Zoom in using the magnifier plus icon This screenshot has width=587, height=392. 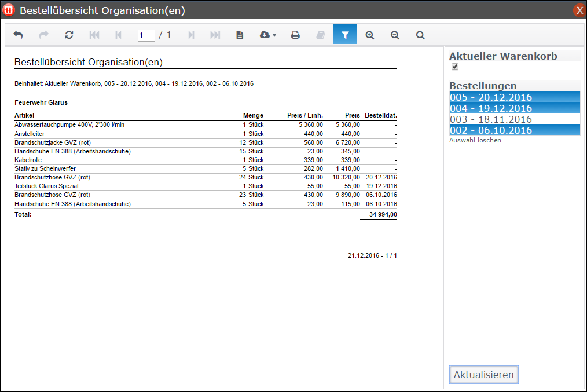point(369,35)
